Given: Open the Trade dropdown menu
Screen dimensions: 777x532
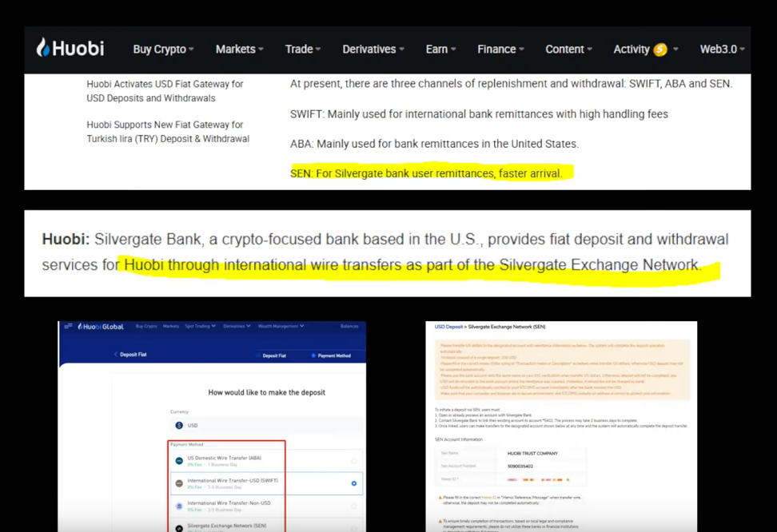Looking at the screenshot, I should click(x=303, y=49).
